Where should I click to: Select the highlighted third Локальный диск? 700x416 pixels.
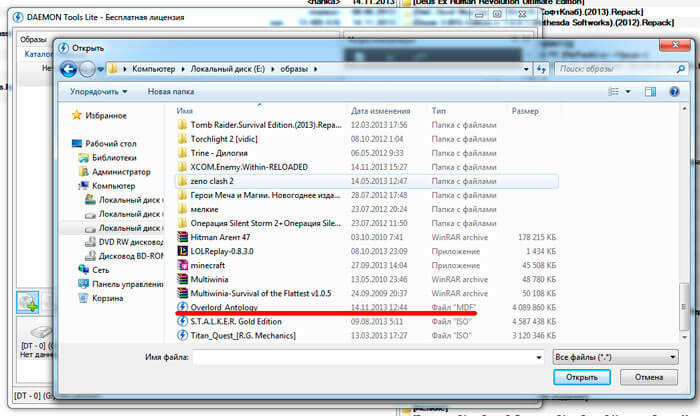(x=124, y=228)
